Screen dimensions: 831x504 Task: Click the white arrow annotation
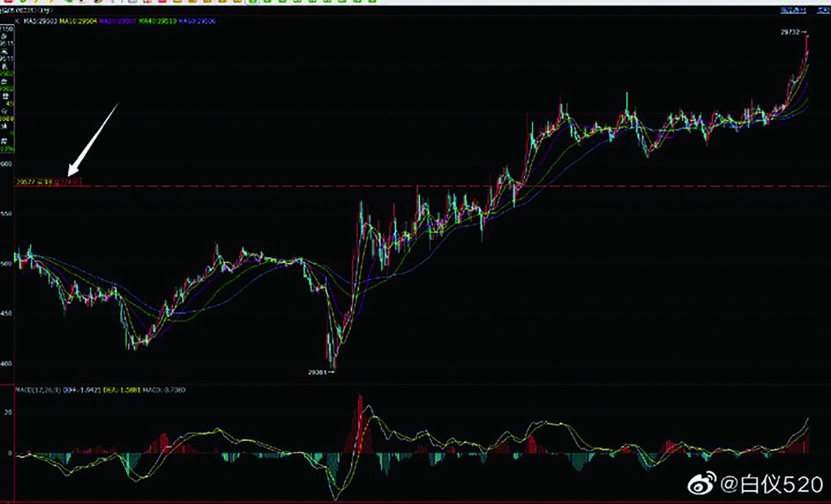click(92, 140)
